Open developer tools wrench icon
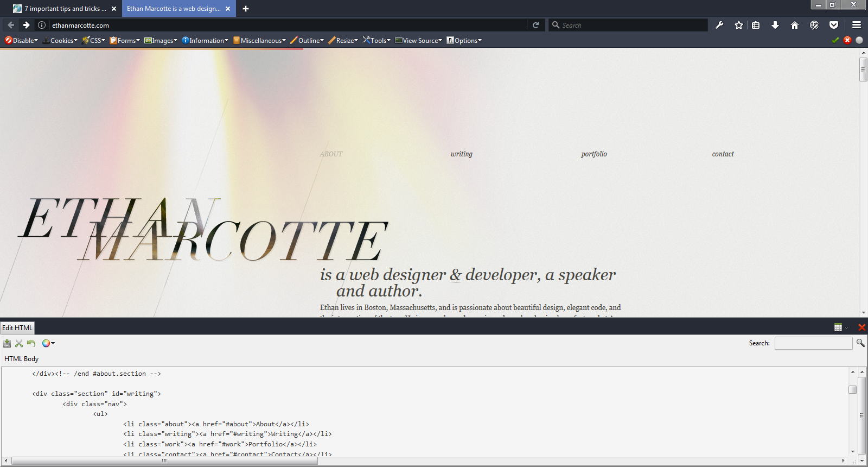Image resolution: width=868 pixels, height=467 pixels. click(x=719, y=25)
